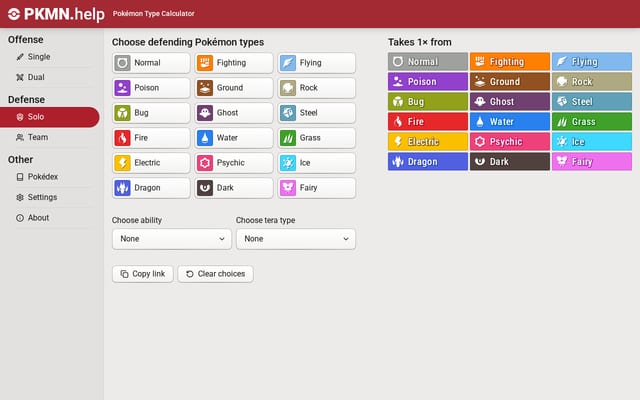Click the Water droplet icon in defending types
The image size is (640, 400).
(x=205, y=138)
